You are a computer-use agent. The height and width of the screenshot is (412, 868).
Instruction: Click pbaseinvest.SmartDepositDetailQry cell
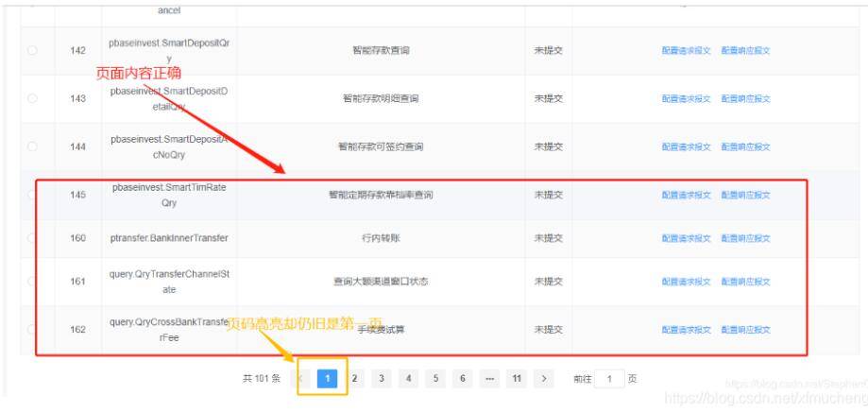coord(169,98)
